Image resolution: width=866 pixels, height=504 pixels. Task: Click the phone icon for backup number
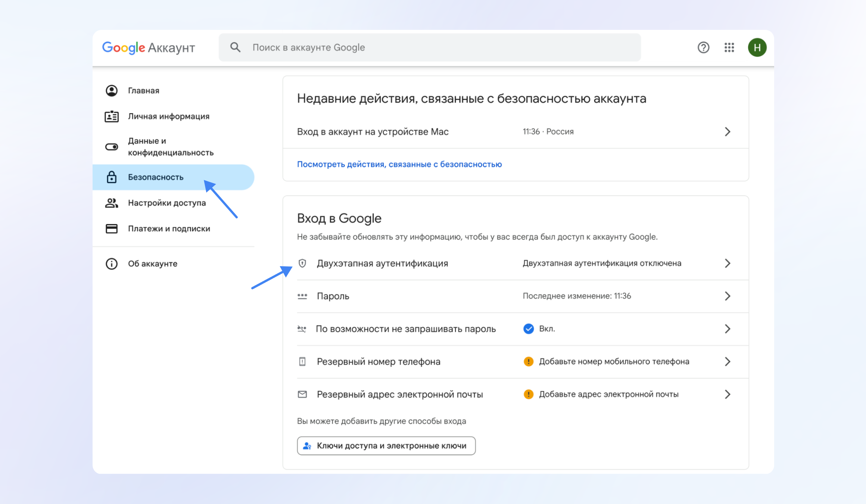click(302, 361)
